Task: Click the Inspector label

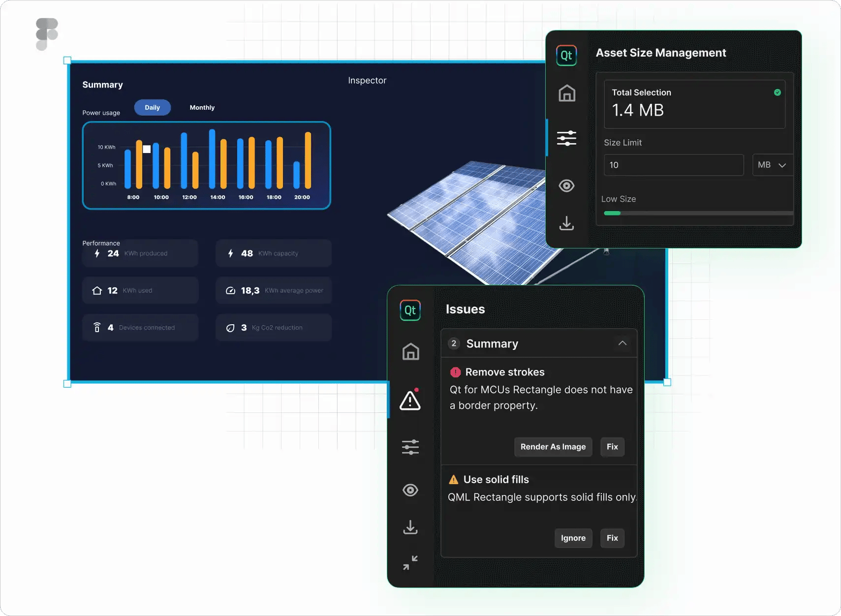Action: pyautogui.click(x=367, y=80)
